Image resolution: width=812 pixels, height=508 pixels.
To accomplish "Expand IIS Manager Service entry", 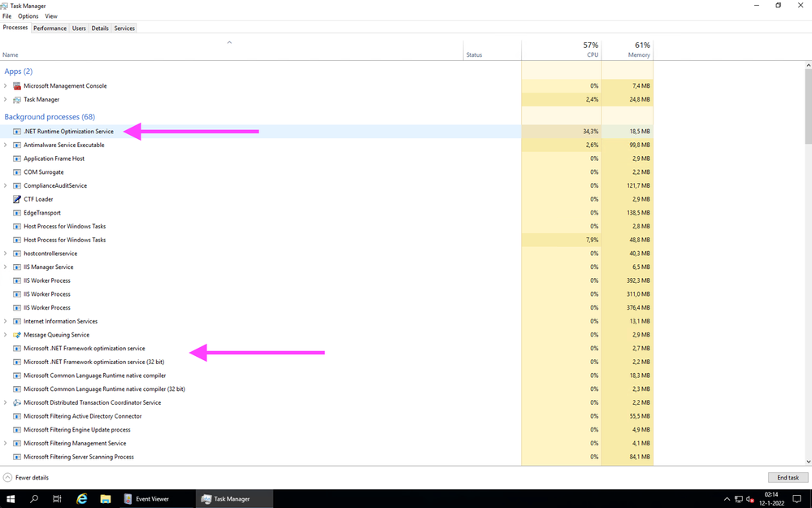I will tap(5, 267).
